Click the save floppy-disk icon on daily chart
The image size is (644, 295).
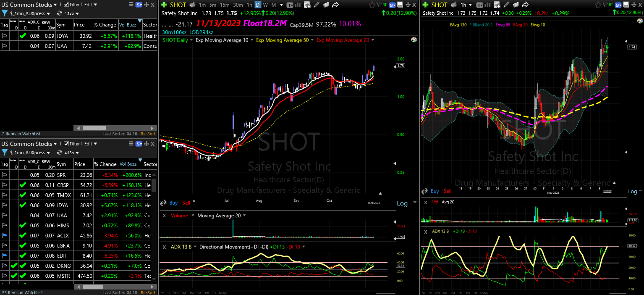pos(400,5)
